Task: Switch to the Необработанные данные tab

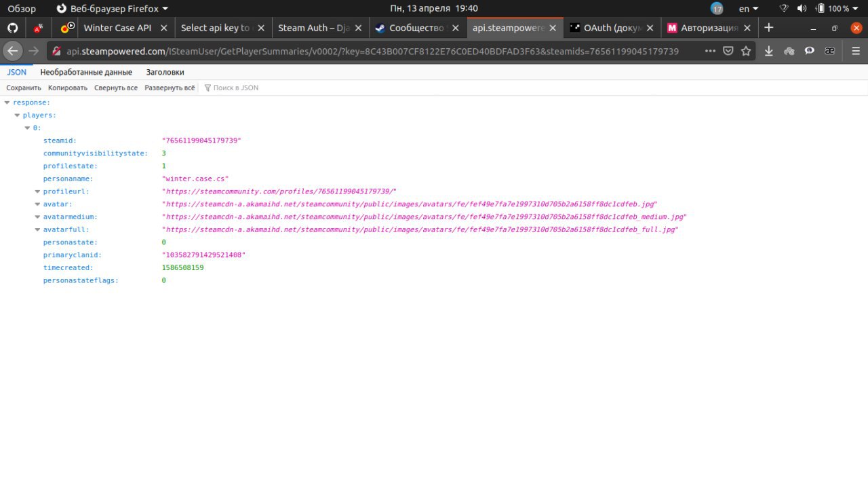Action: click(86, 72)
